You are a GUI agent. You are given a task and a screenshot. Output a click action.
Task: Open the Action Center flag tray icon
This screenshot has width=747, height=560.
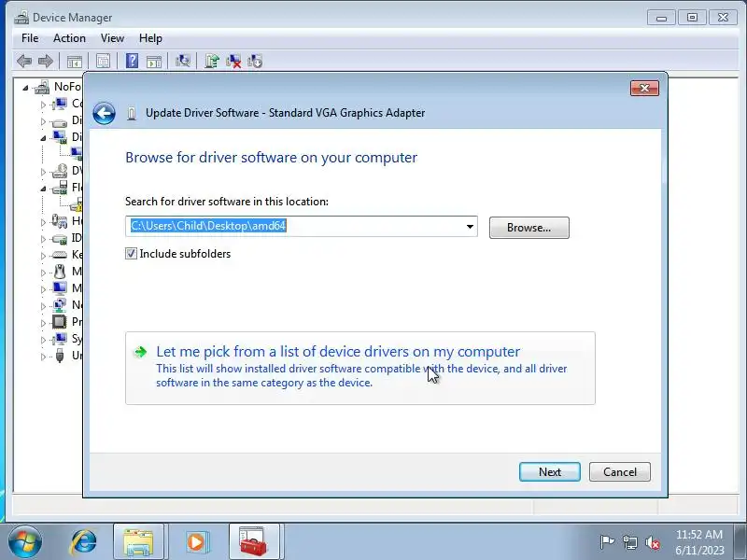pyautogui.click(x=607, y=542)
